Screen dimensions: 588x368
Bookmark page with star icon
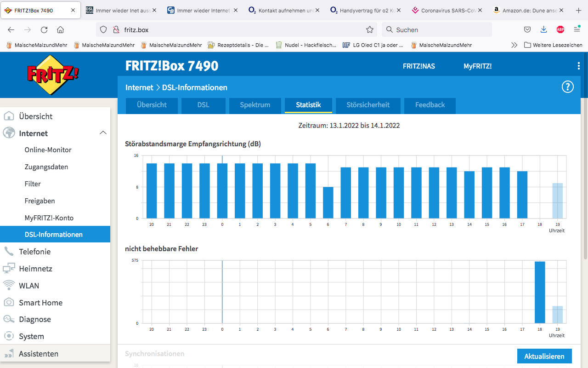(370, 30)
